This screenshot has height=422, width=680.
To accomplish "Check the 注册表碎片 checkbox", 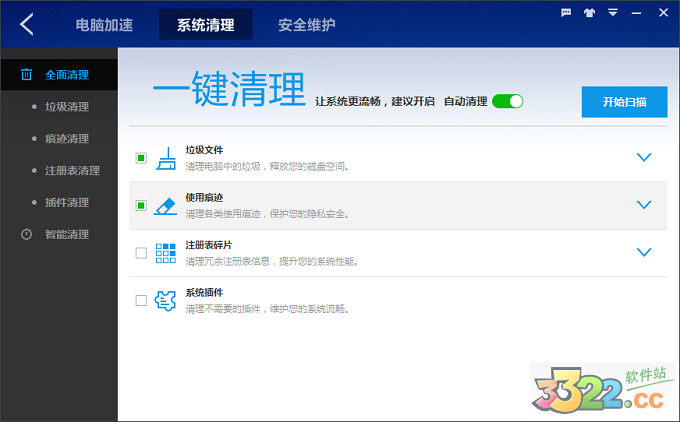I will pos(141,253).
